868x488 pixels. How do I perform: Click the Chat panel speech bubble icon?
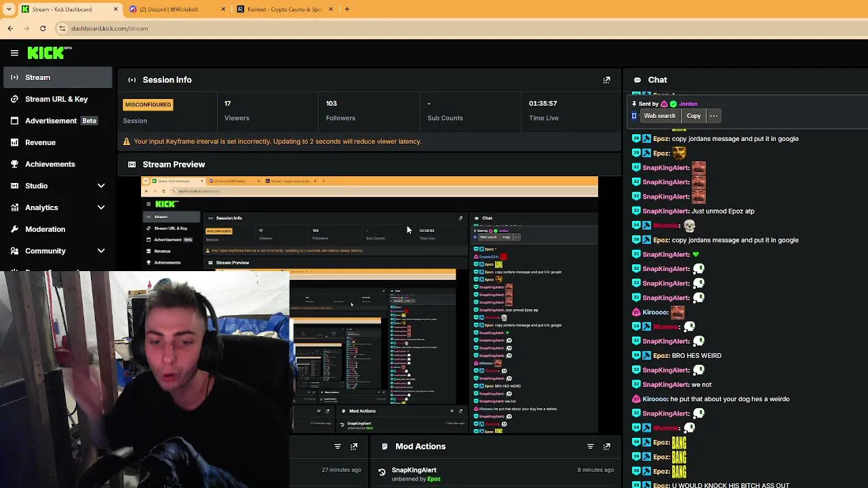637,80
